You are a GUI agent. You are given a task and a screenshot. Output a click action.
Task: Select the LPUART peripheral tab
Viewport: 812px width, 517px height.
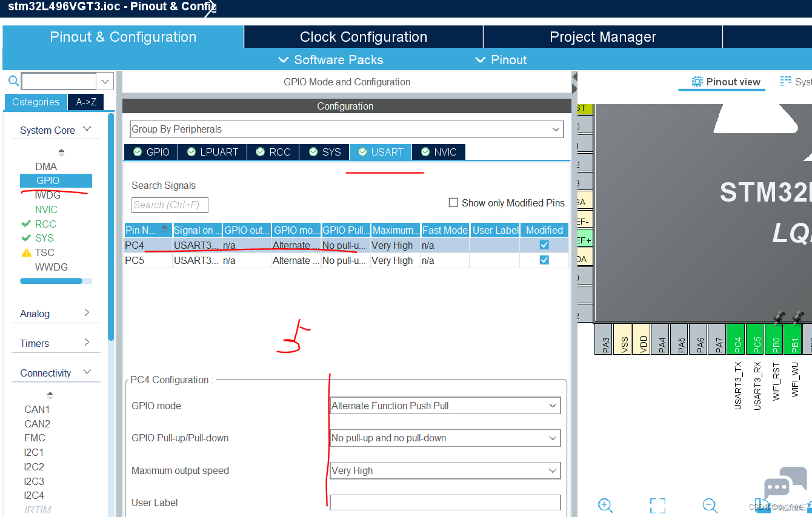point(213,152)
